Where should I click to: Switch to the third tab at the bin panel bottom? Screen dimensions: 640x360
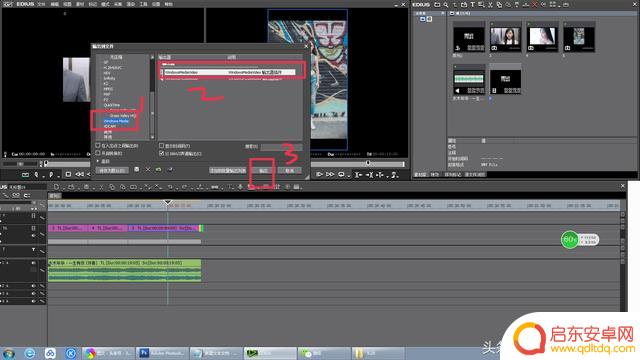point(452,175)
